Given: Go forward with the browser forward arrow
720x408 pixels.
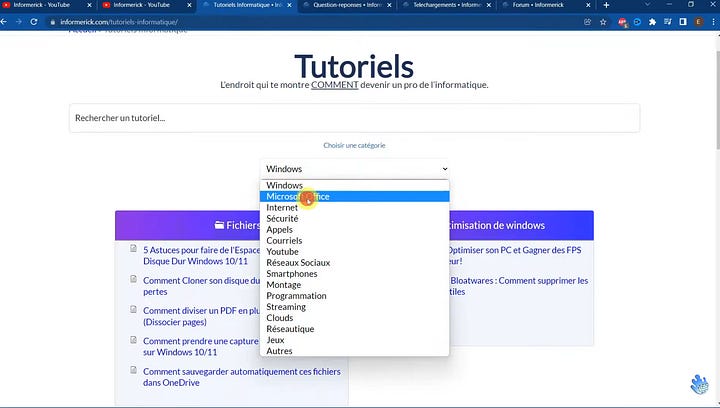Looking at the screenshot, I should tap(18, 22).
